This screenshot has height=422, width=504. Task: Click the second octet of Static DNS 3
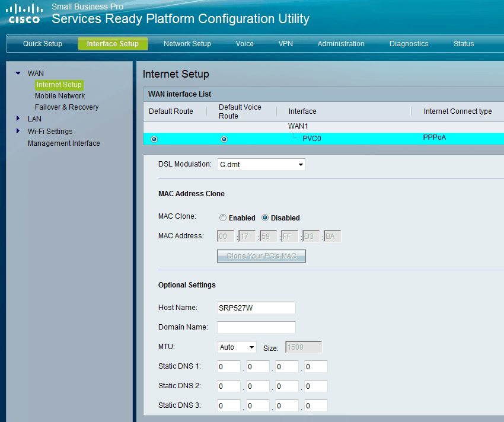258,405
